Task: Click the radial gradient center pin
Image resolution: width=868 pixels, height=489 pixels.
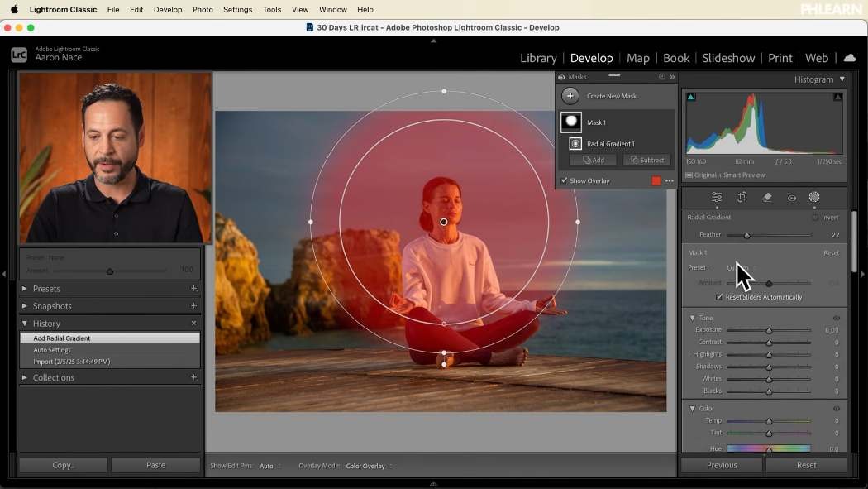Action: [x=443, y=222]
